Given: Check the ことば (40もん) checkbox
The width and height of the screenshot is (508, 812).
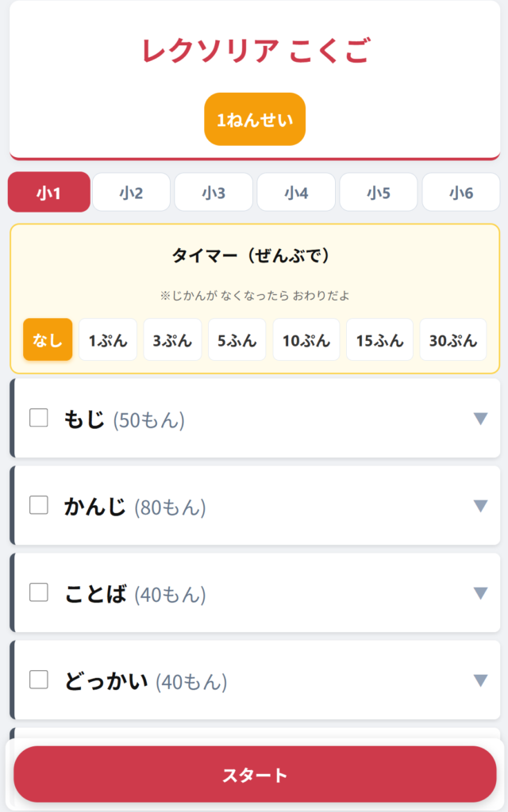Looking at the screenshot, I should pos(39,592).
